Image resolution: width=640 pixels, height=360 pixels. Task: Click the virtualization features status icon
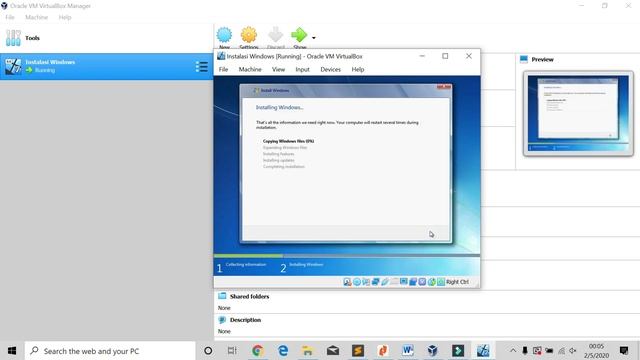(422, 282)
